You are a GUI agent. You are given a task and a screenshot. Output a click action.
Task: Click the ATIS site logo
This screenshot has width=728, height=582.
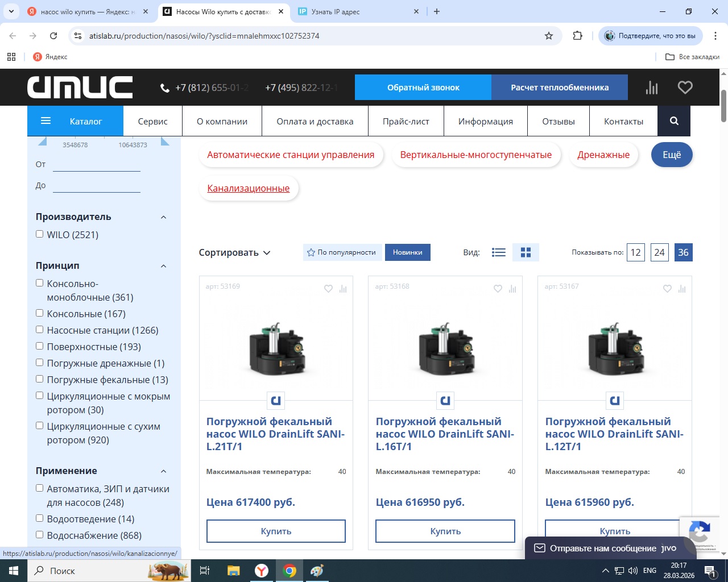tap(80, 88)
